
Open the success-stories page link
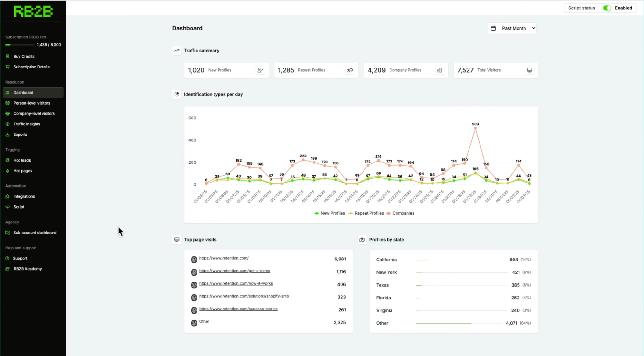click(x=238, y=309)
